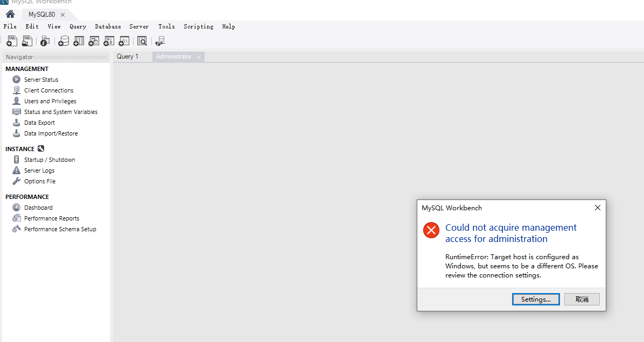Search table data toolbar icon
The height and width of the screenshot is (342, 644).
click(x=142, y=41)
